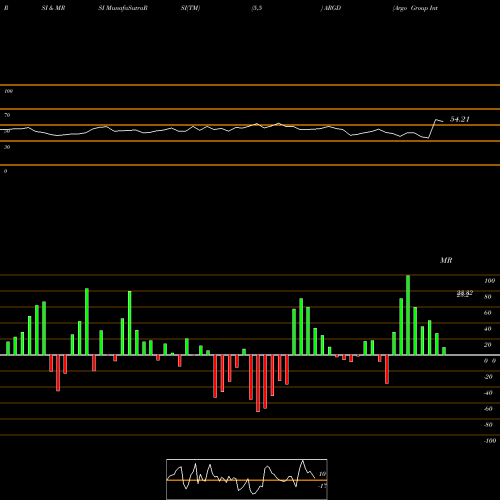Click the MR axis label 60
The image size is (500, 500).
(x=488, y=313)
